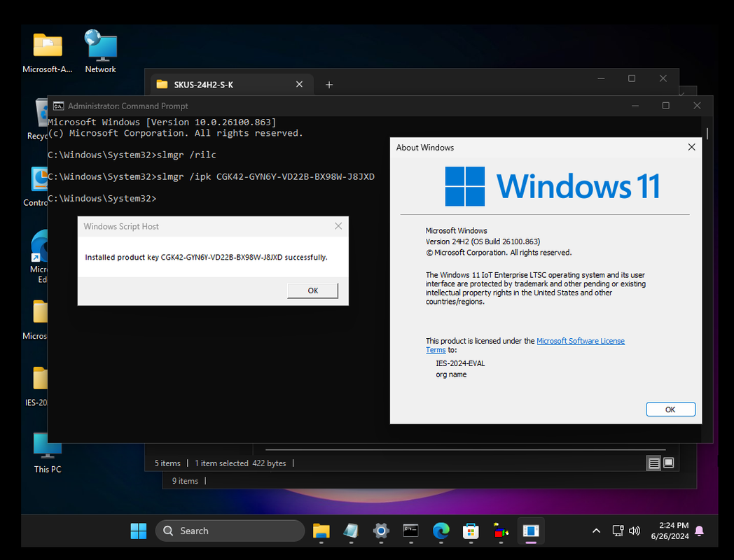Select the SKUS-24H2-S-K Explorer tab
Screen dimensions: 734x560
(232, 85)
